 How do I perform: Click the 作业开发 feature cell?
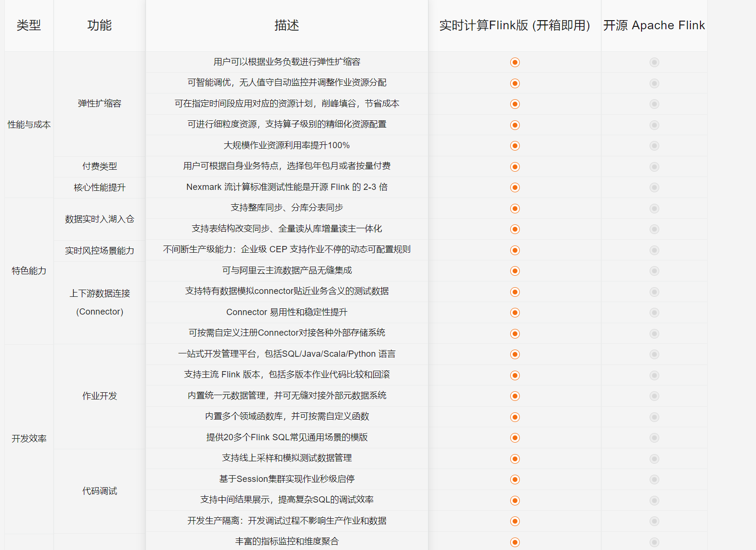click(x=100, y=396)
